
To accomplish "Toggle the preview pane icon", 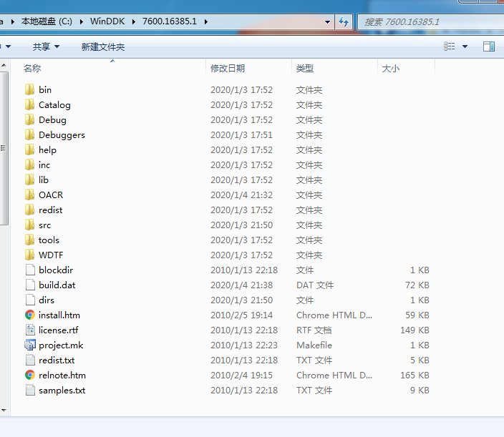I will pos(489,47).
